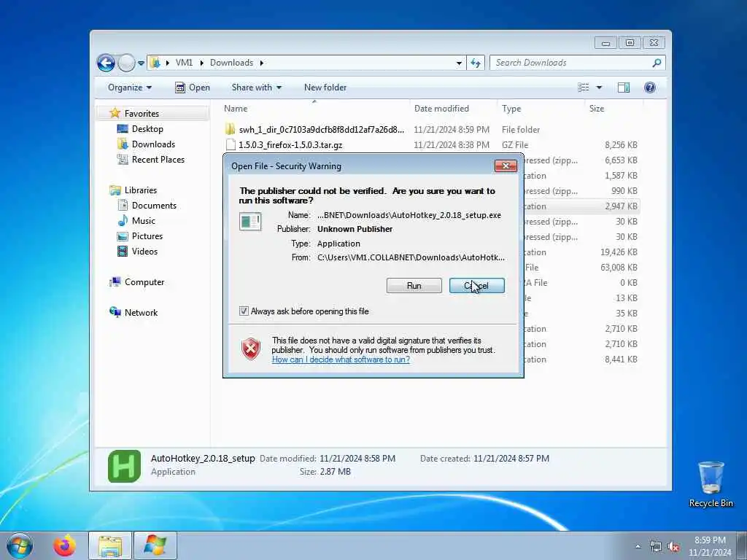747x560 pixels.
Task: Select the 1.5.0.3_firefox-1.5.0.3.tar.gz file
Action: (x=430, y=145)
